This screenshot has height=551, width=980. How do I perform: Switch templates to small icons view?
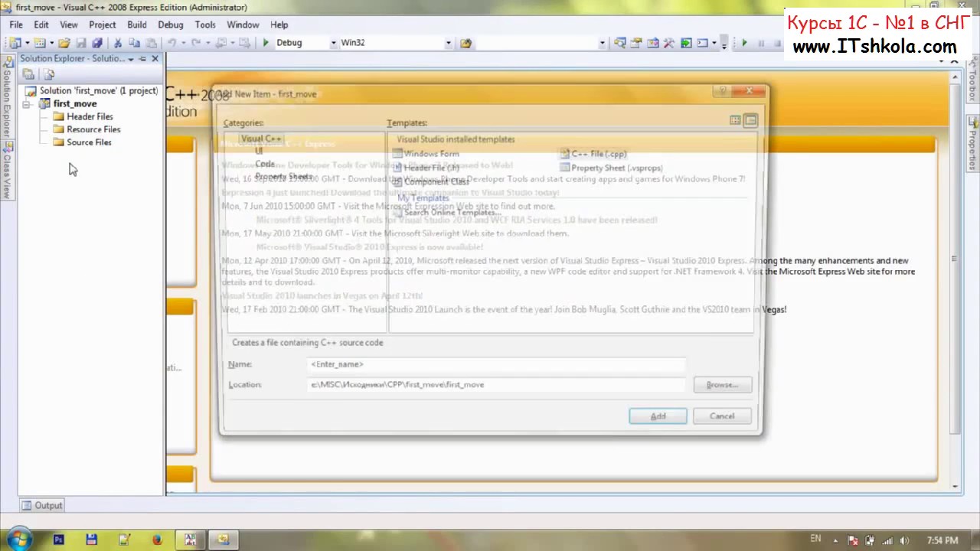750,120
